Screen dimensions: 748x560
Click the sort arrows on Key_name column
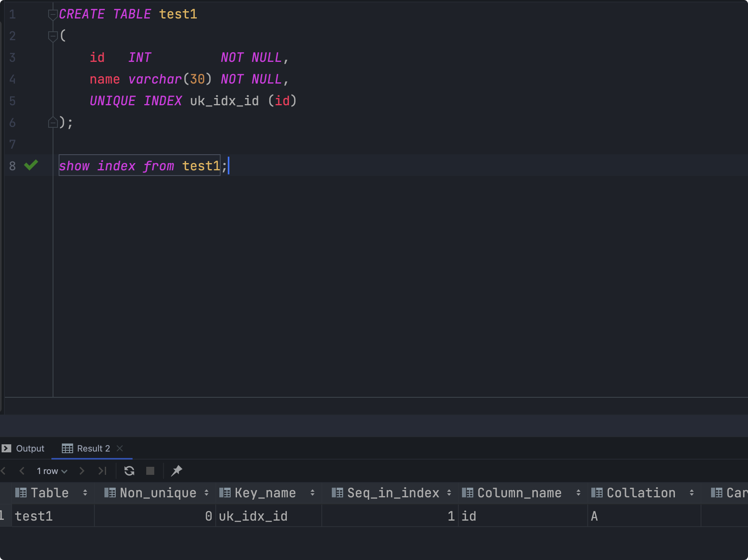coord(313,493)
